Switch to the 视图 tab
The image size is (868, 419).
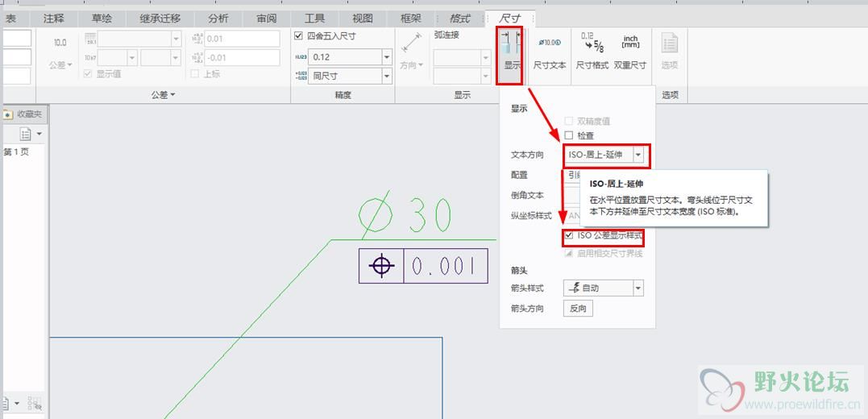(363, 19)
